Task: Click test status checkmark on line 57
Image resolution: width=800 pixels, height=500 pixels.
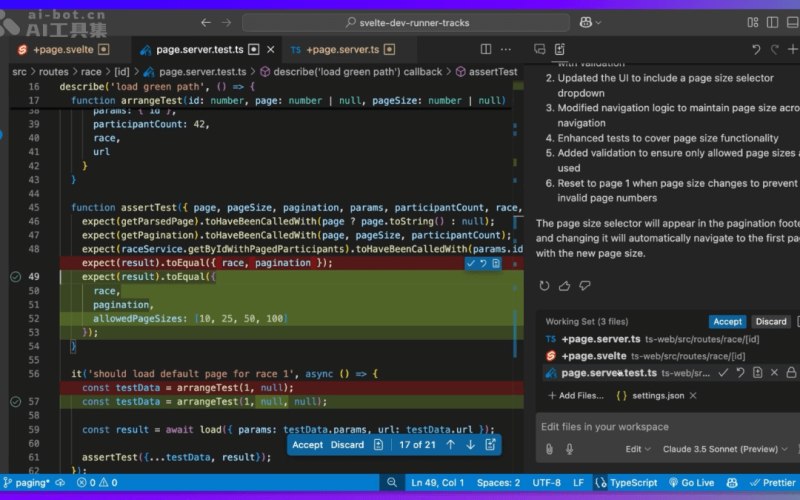Action: [x=16, y=402]
